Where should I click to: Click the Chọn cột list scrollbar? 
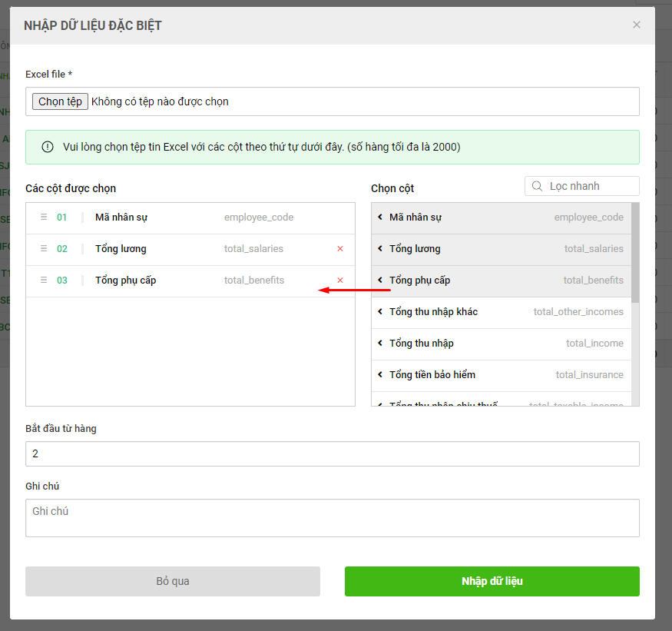click(635, 253)
